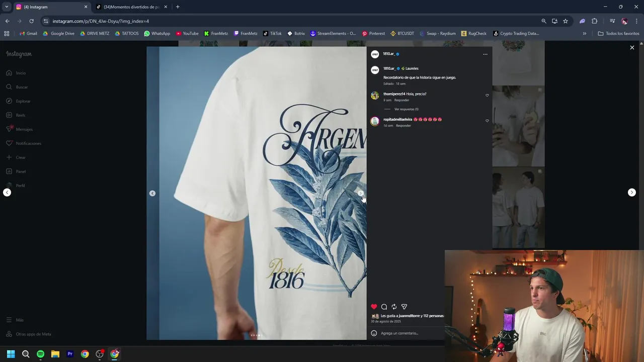
Task: Click the Instagram logo in the sidebar
Action: (x=19, y=54)
